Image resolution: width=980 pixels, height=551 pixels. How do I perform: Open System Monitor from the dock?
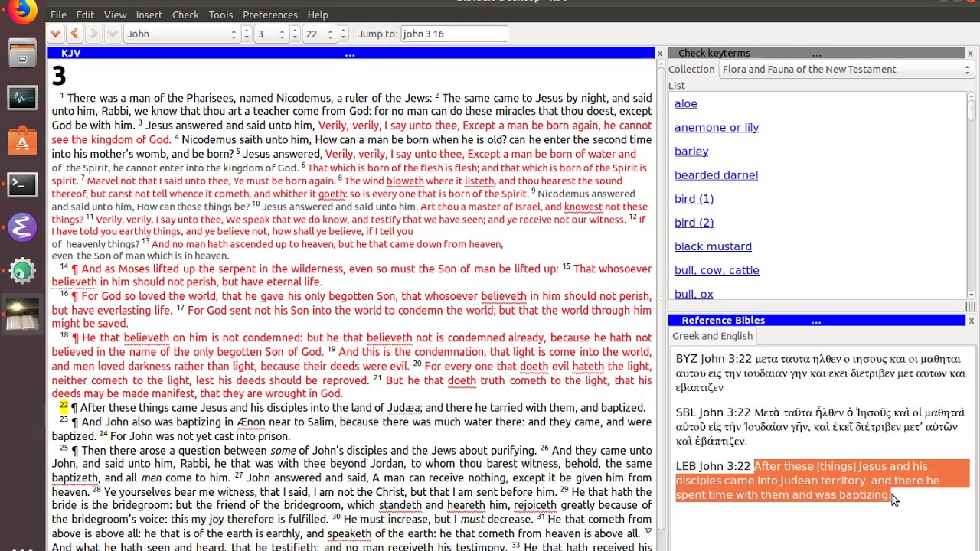(x=22, y=98)
